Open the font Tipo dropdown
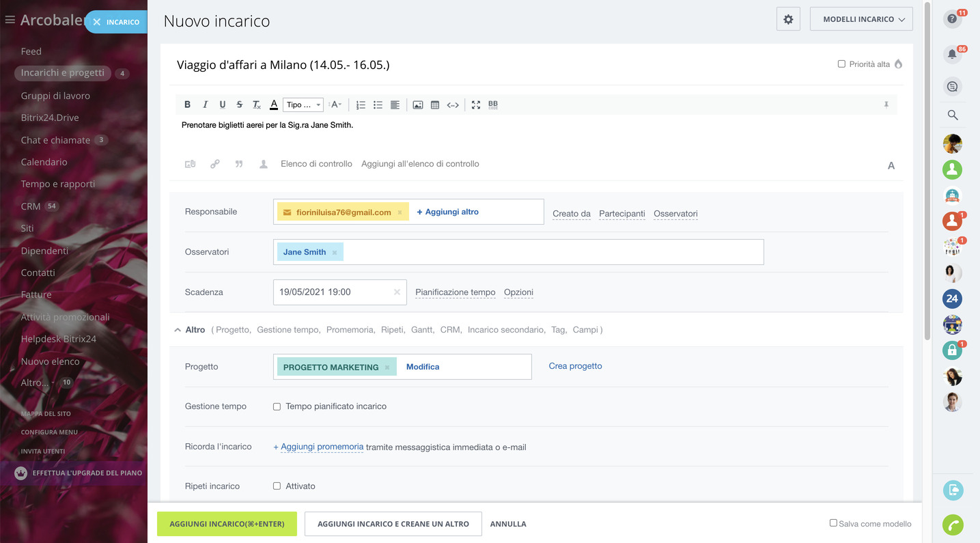Image resolution: width=980 pixels, height=543 pixels. (x=303, y=105)
